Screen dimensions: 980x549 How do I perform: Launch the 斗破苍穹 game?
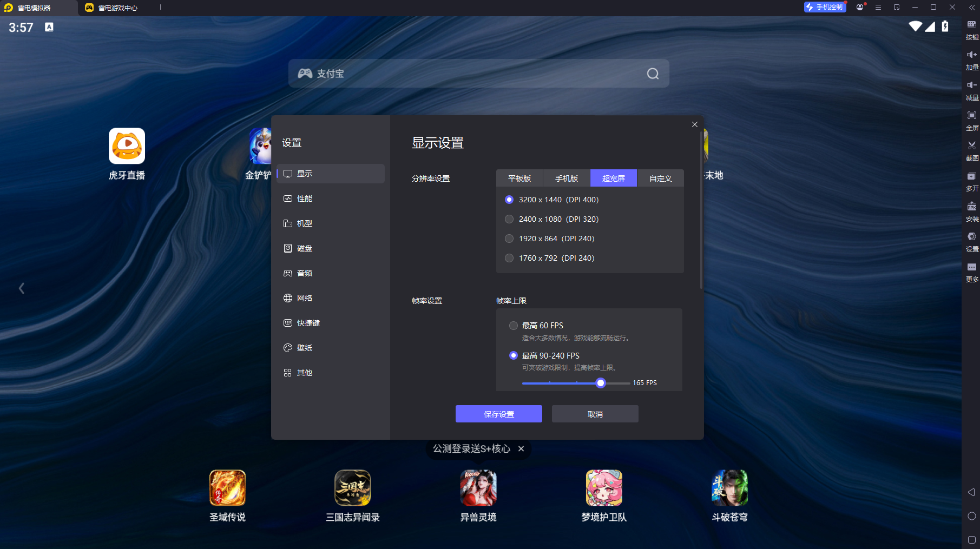pos(729,495)
